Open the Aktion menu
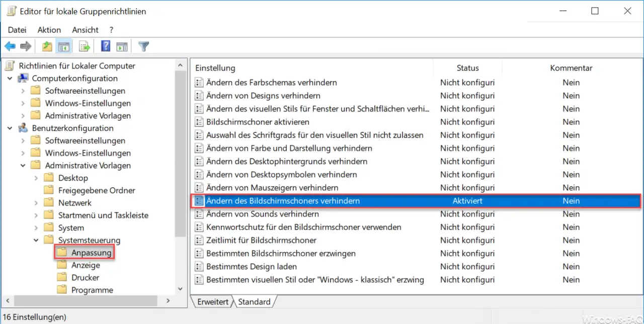 [49, 30]
